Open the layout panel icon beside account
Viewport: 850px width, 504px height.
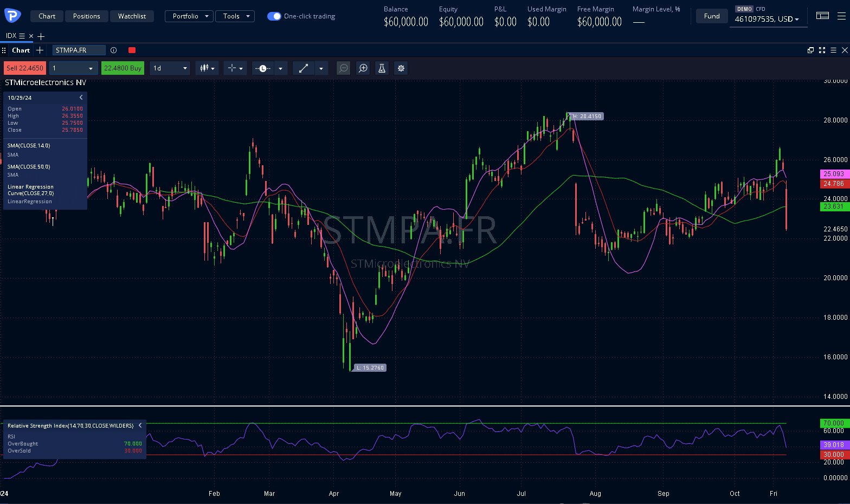pyautogui.click(x=822, y=16)
